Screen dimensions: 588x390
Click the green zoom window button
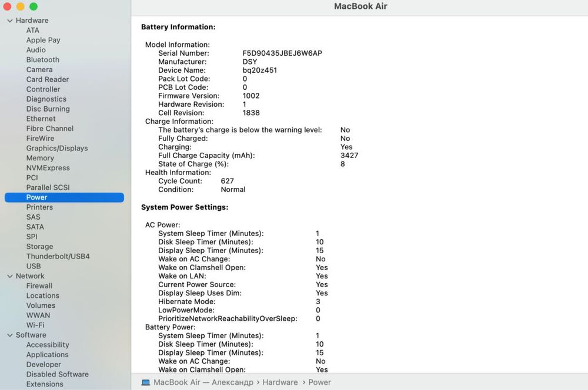[x=34, y=6]
